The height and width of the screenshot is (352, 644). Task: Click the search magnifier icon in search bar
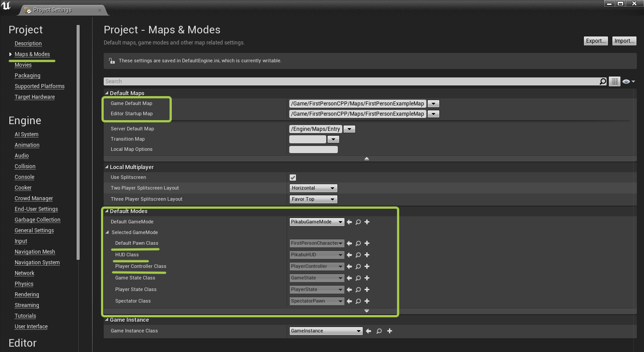click(x=603, y=81)
